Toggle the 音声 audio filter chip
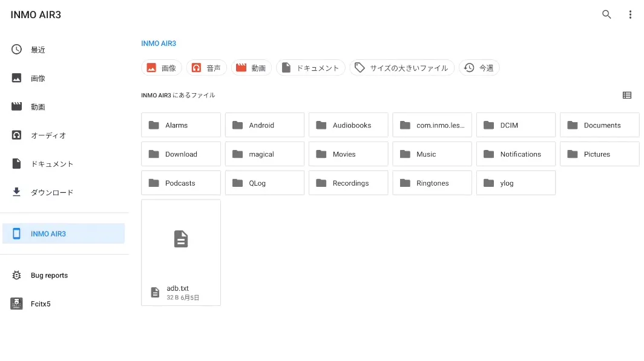Image resolution: width=644 pixels, height=361 pixels. (206, 68)
